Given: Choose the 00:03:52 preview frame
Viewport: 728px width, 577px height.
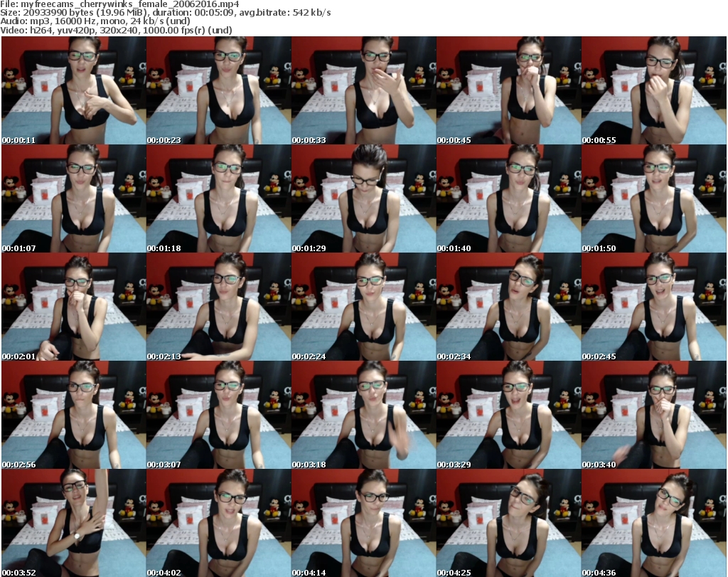Looking at the screenshot, I should (74, 523).
